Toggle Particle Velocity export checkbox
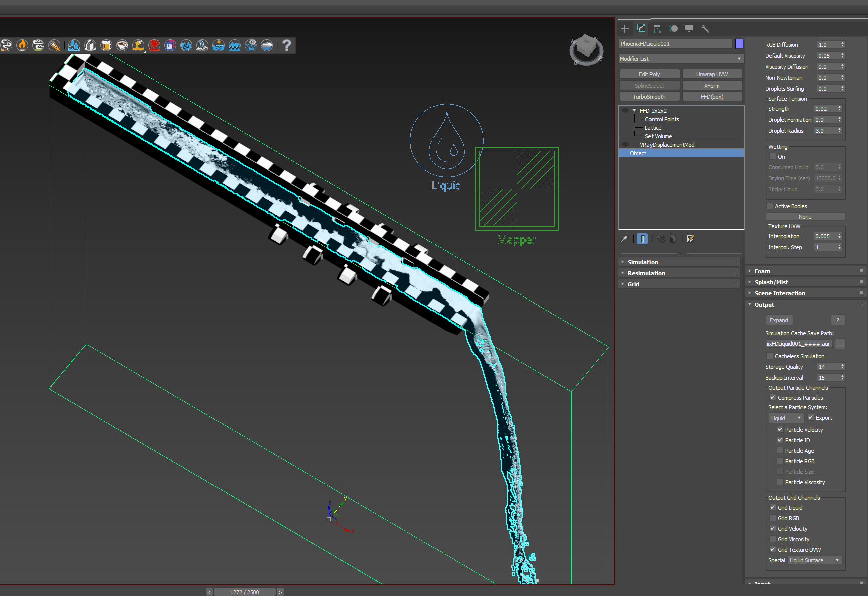The image size is (868, 596). click(780, 430)
